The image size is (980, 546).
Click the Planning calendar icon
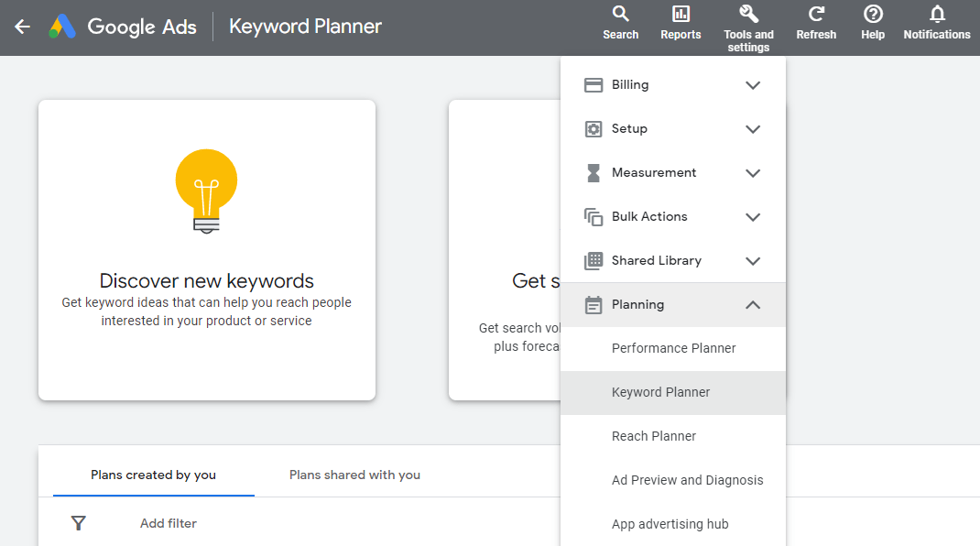[x=593, y=304]
